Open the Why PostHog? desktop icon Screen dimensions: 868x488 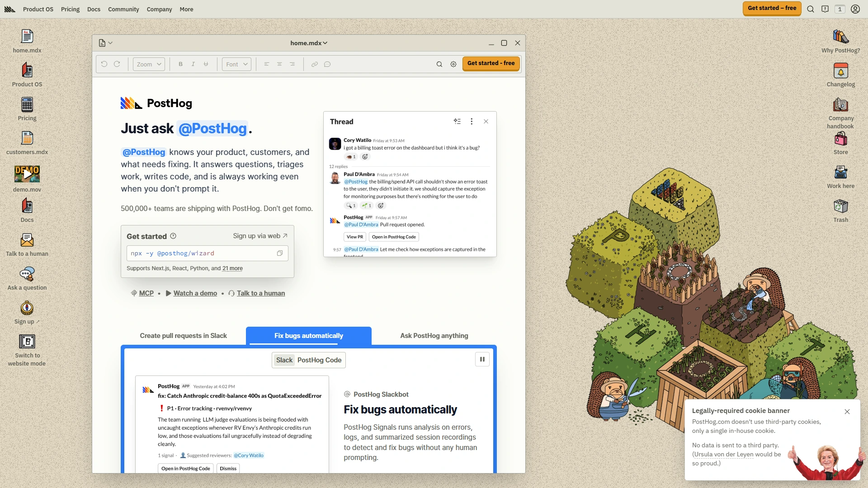pyautogui.click(x=841, y=37)
